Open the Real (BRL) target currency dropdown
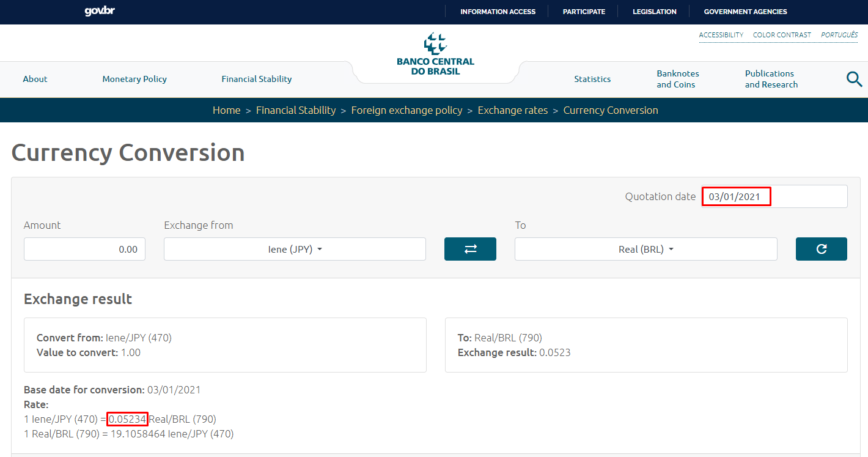This screenshot has height=457, width=868. pos(645,250)
